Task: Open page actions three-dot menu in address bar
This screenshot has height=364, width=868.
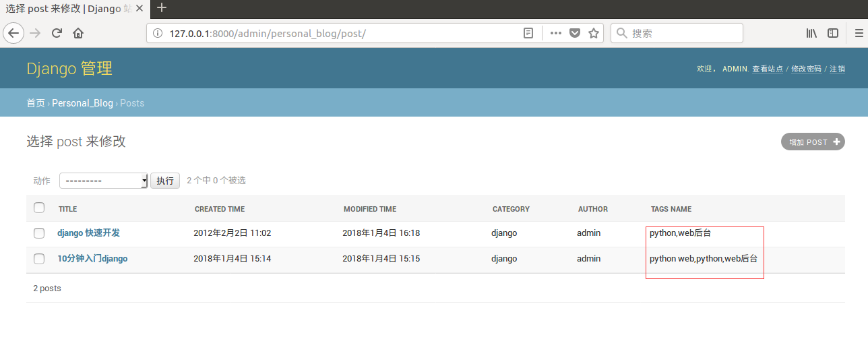Action: point(555,33)
